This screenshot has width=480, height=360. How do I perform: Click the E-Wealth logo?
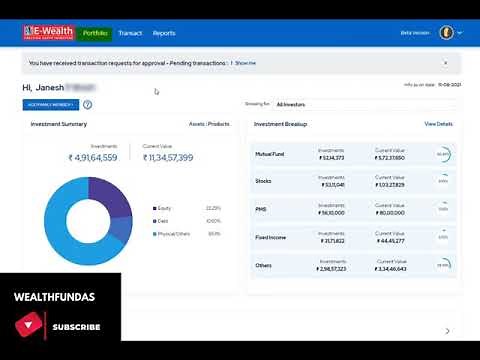pyautogui.click(x=49, y=33)
